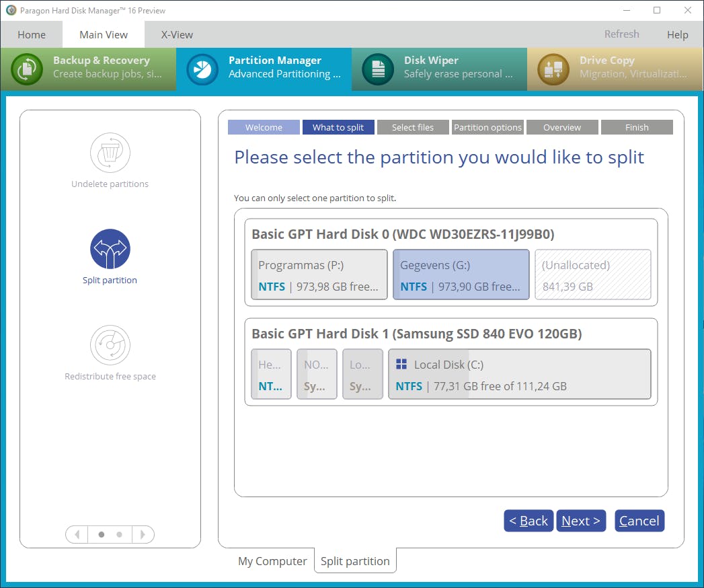
Task: Click the Back button
Action: (x=529, y=521)
